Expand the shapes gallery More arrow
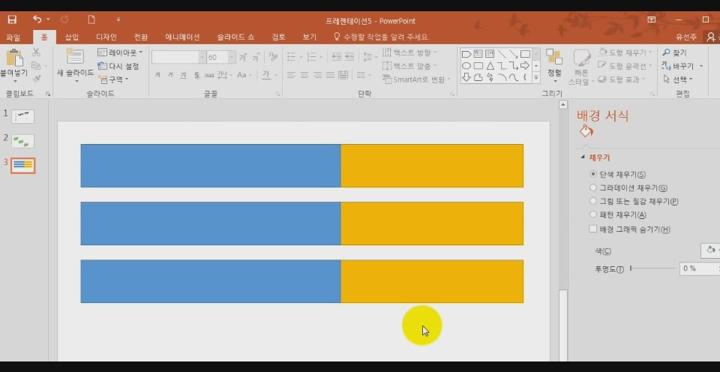The width and height of the screenshot is (720, 372). tap(536, 79)
